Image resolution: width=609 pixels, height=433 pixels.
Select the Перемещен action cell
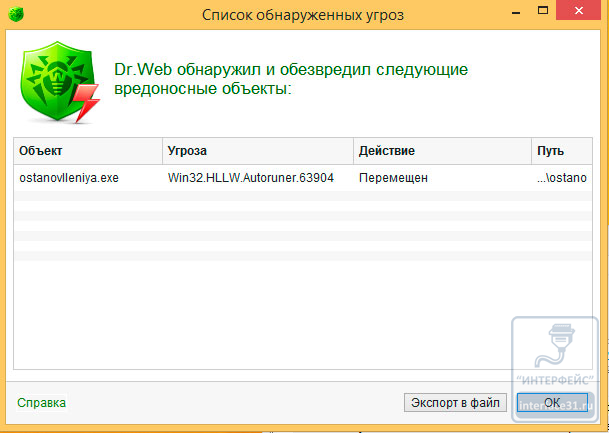tap(393, 178)
